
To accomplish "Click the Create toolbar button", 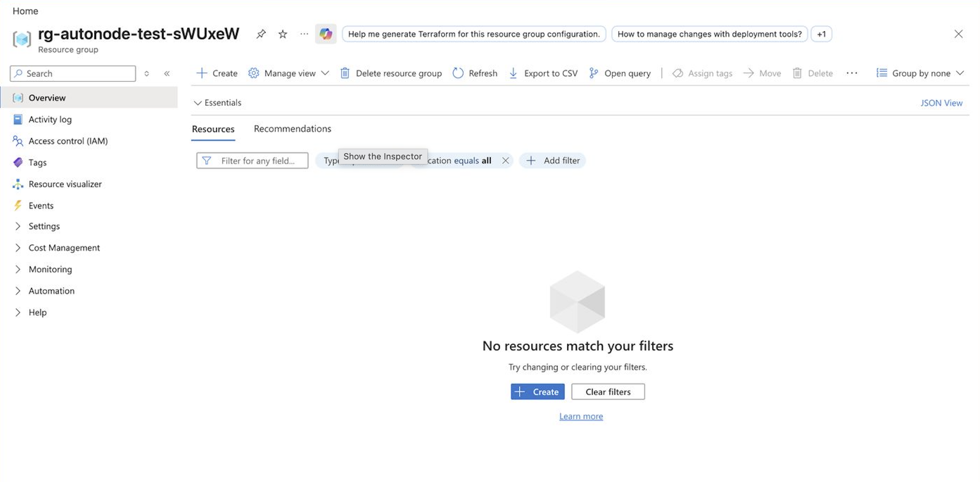I will 217,73.
